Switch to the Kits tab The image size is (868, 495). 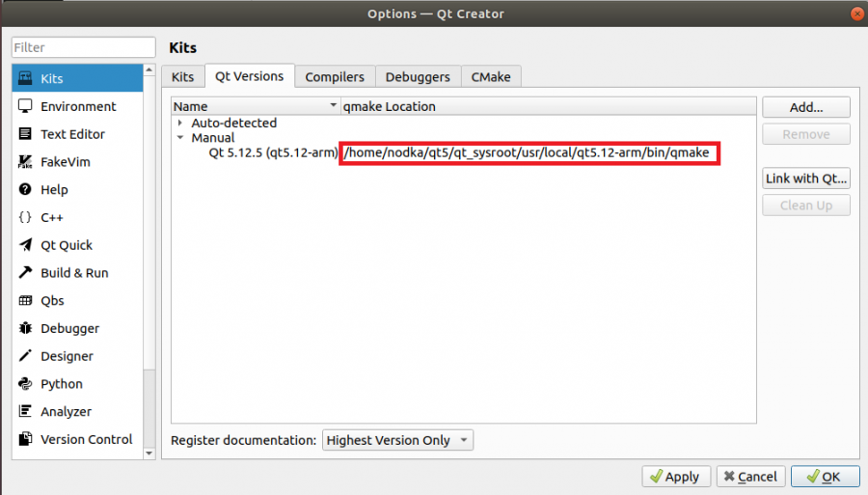[182, 76]
